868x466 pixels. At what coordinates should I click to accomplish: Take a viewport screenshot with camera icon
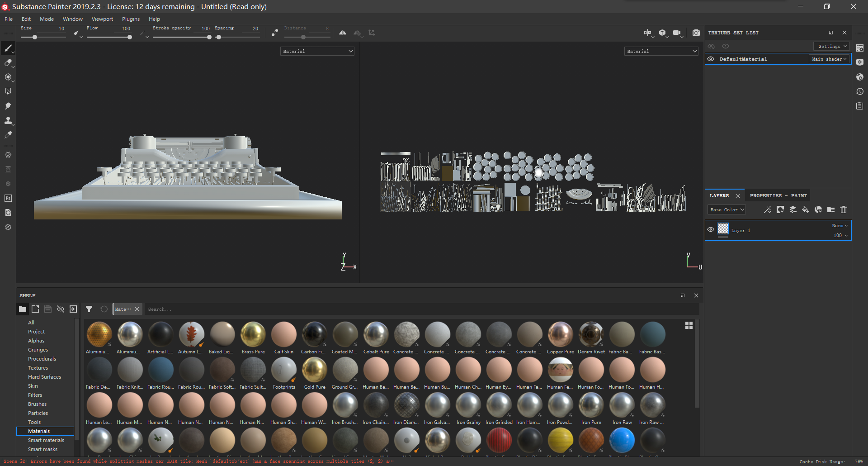[x=696, y=33]
